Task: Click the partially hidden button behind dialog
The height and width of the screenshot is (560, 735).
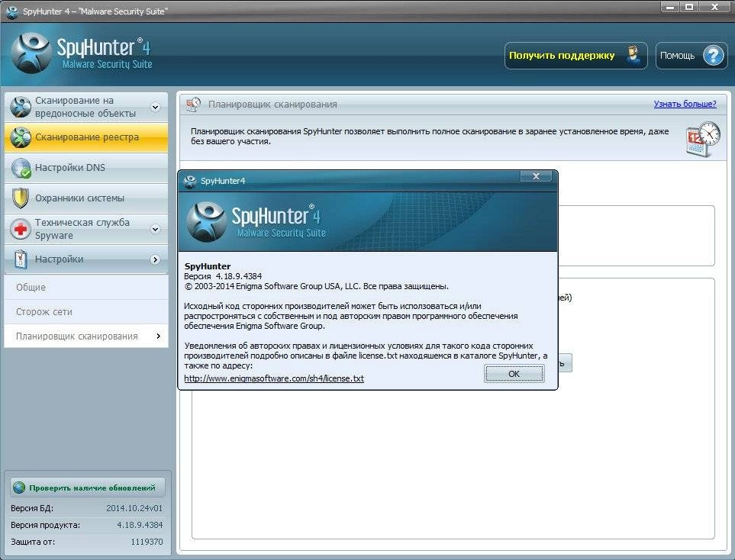Action: tap(565, 363)
